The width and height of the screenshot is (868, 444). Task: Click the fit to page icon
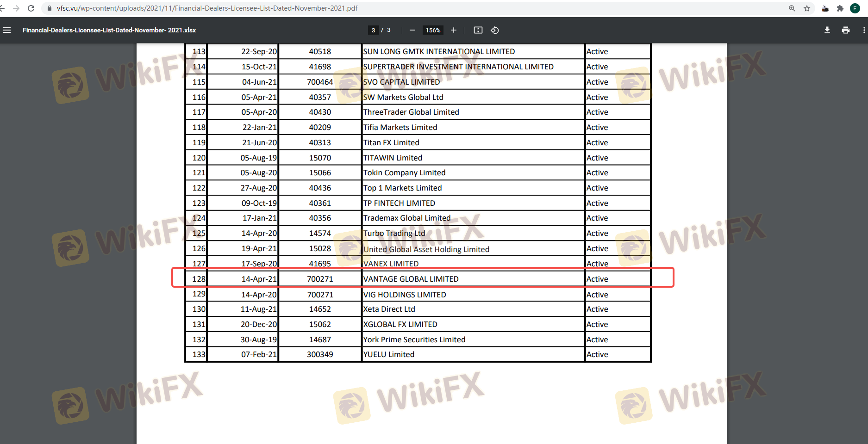coord(478,30)
